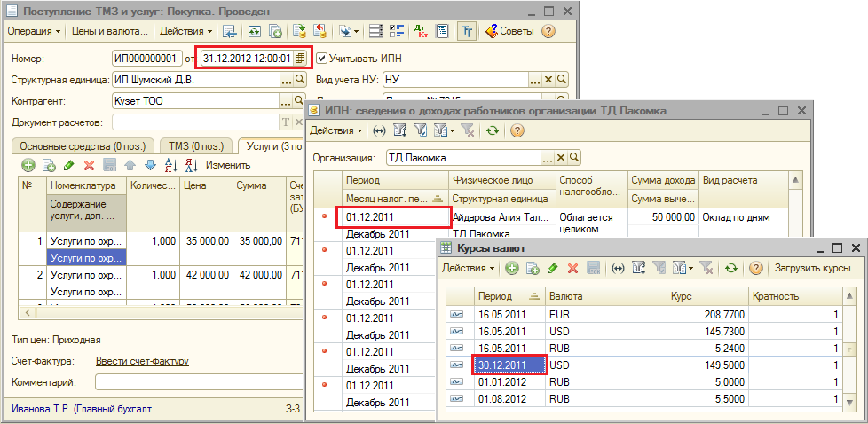Click horizontal scrollbar under services table
The width and height of the screenshot is (868, 424).
[133, 311]
